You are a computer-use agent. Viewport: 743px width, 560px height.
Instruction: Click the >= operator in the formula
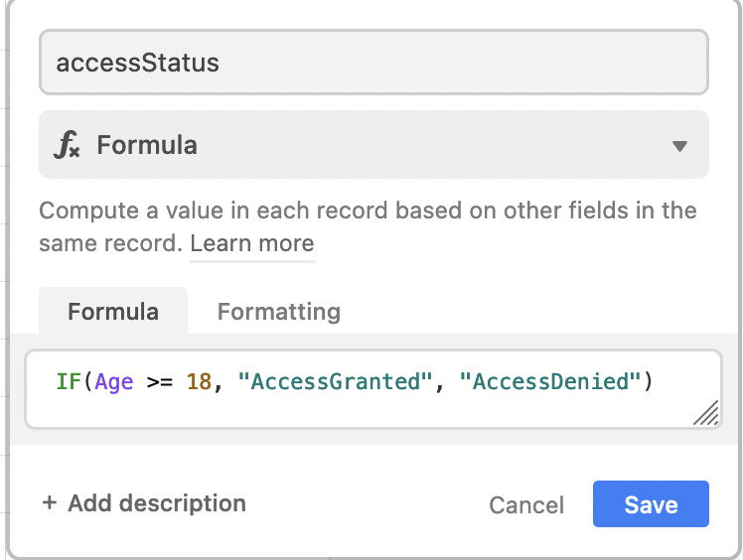tap(159, 381)
